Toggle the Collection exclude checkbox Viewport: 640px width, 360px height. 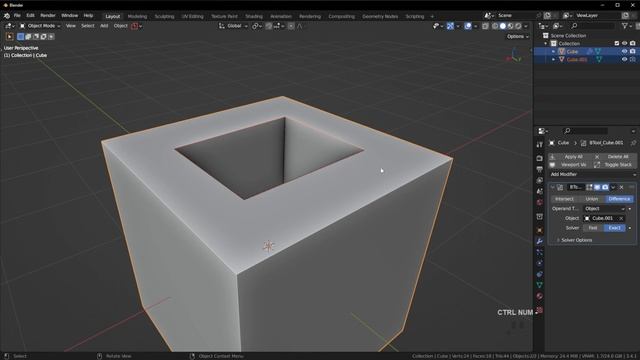click(x=617, y=43)
